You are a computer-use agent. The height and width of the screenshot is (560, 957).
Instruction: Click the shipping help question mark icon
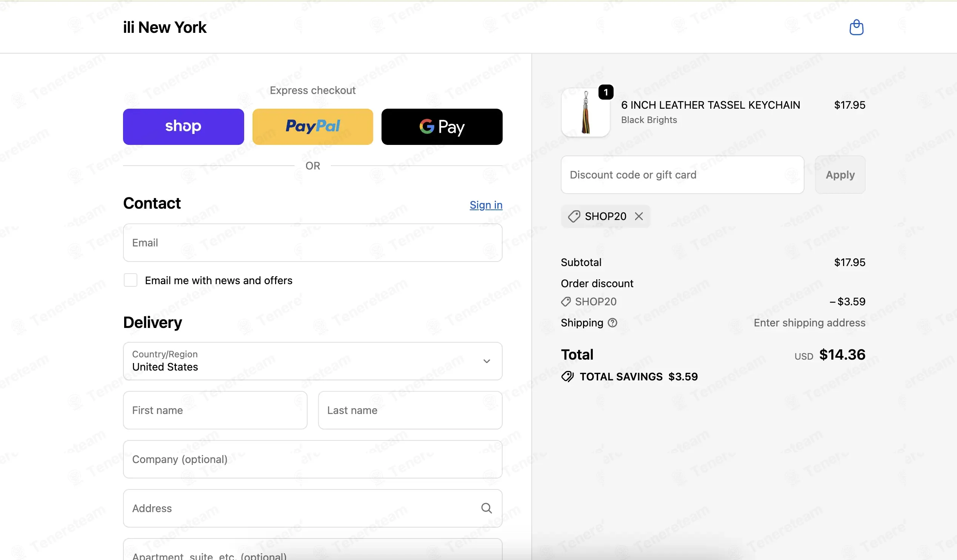(x=612, y=323)
